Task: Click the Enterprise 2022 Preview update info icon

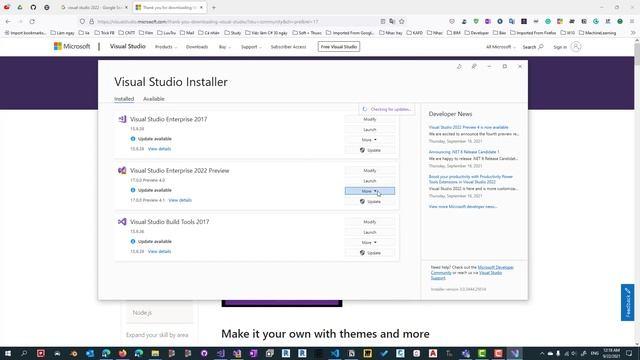Action: [x=133, y=190]
